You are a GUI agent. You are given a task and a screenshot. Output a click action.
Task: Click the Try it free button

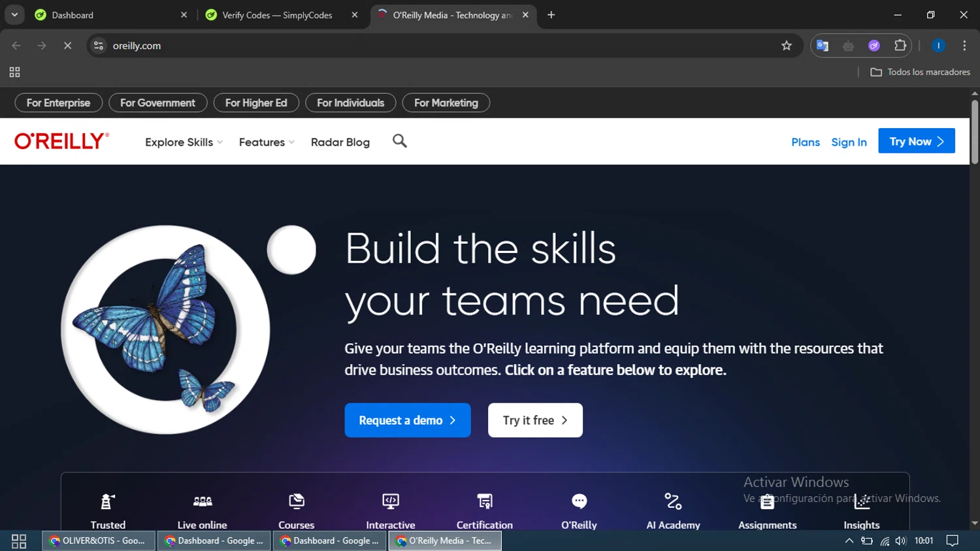tap(535, 420)
